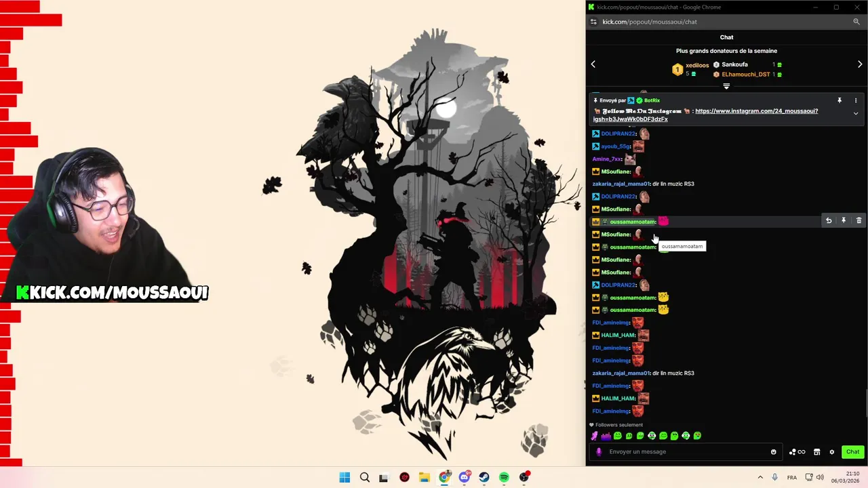
Task: Go to previous donor leaderboard slide
Action: coord(593,64)
